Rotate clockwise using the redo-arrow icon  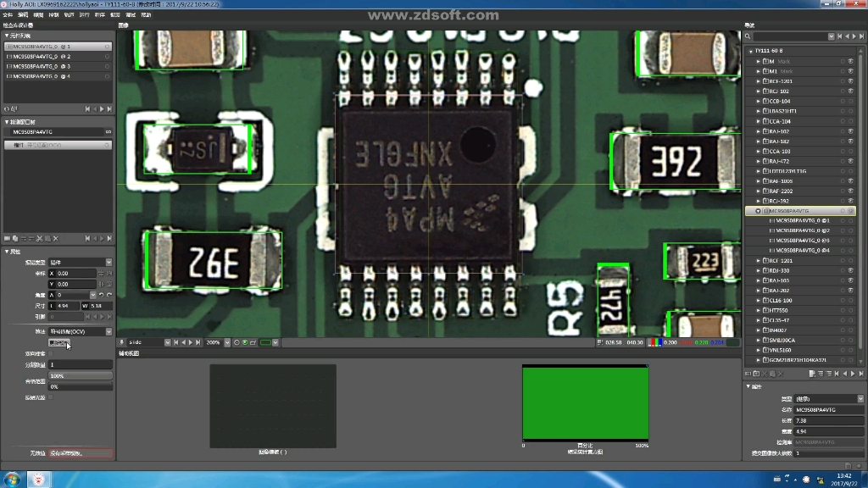pyautogui.click(x=109, y=295)
